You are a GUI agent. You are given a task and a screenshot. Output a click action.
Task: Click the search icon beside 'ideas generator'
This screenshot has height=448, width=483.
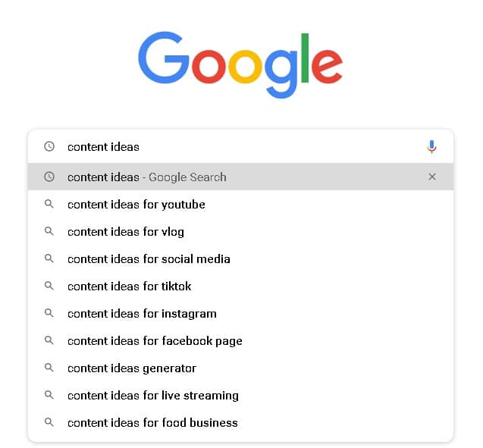click(49, 368)
